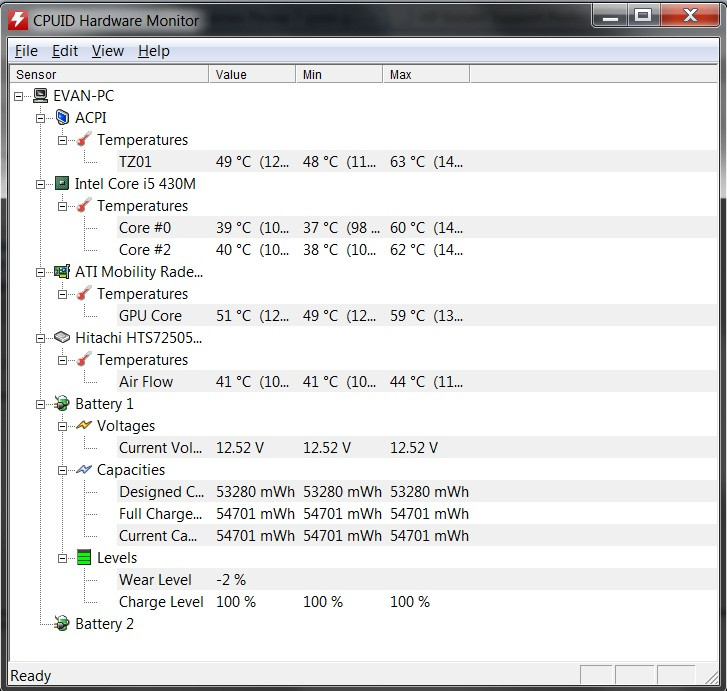Click the thermometer icon under ATI Mobility Radeon
Screen dimensions: 727x691
[x=84, y=294]
